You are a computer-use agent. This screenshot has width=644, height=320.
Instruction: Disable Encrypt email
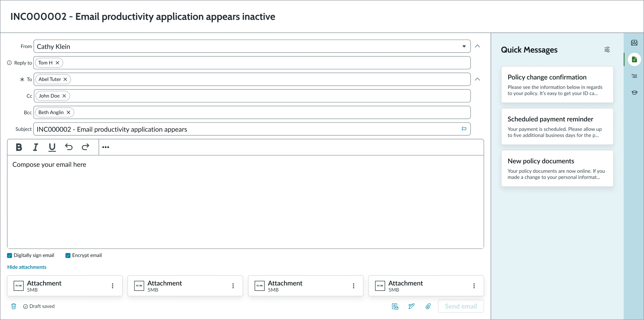[x=68, y=255]
